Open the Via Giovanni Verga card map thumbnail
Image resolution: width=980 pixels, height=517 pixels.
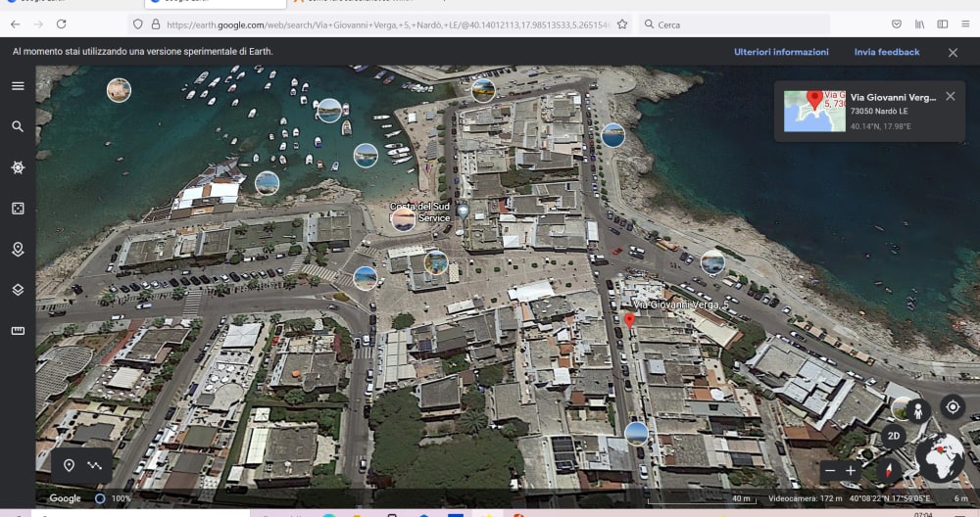click(815, 112)
